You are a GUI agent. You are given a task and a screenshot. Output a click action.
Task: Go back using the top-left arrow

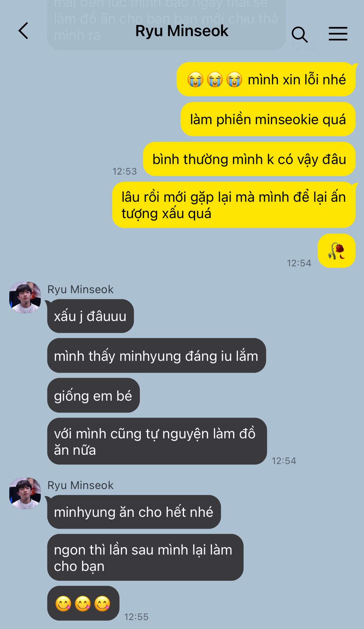pyautogui.click(x=23, y=31)
